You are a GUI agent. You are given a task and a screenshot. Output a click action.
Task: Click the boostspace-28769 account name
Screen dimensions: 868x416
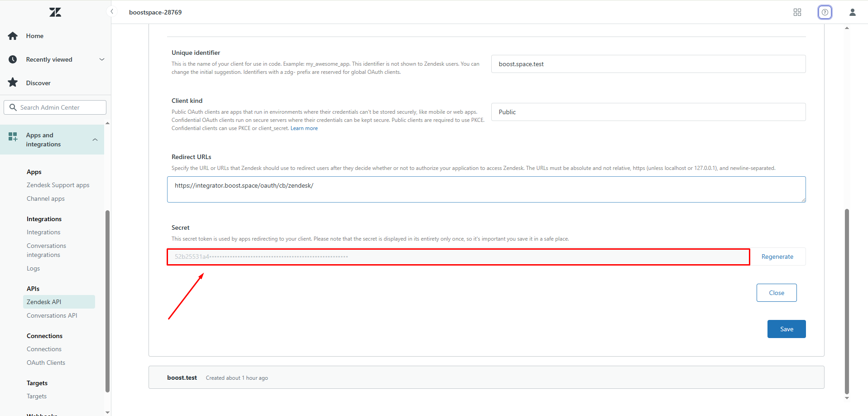point(155,12)
